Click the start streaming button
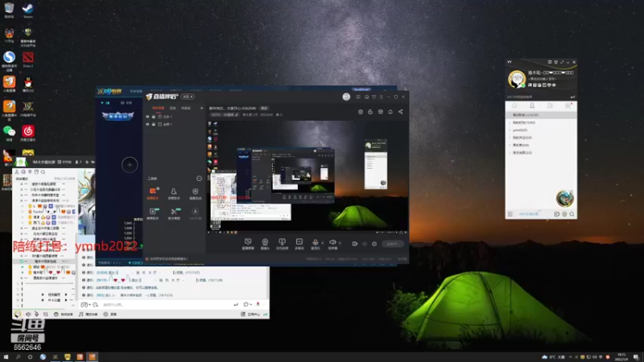 pos(392,244)
